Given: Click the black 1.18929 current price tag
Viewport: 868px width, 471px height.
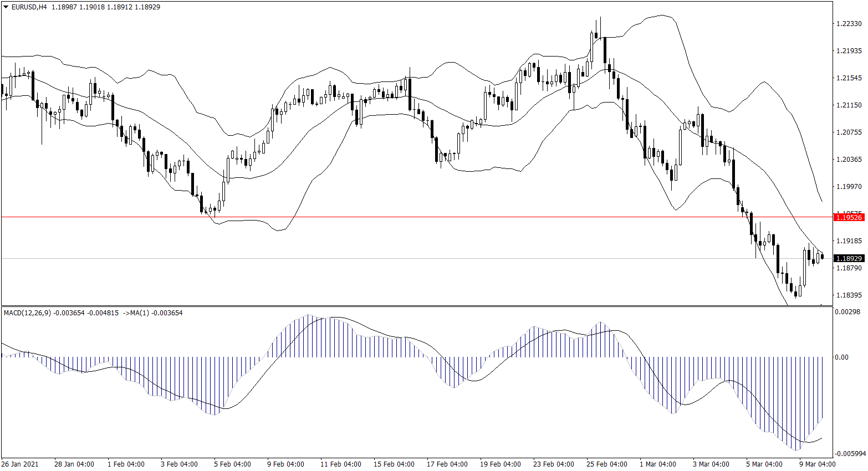Looking at the screenshot, I should click(849, 258).
